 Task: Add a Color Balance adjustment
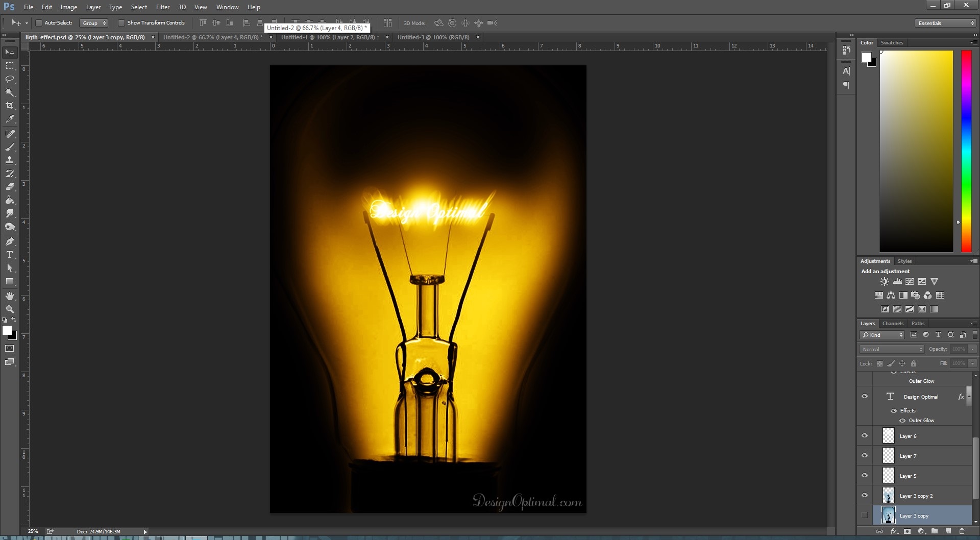coord(891,296)
